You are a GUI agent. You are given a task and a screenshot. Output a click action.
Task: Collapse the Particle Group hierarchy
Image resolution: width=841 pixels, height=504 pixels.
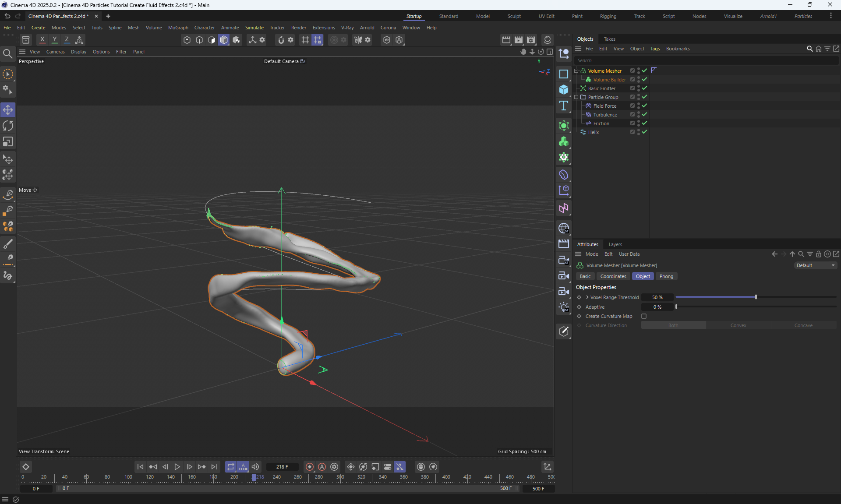tap(576, 97)
